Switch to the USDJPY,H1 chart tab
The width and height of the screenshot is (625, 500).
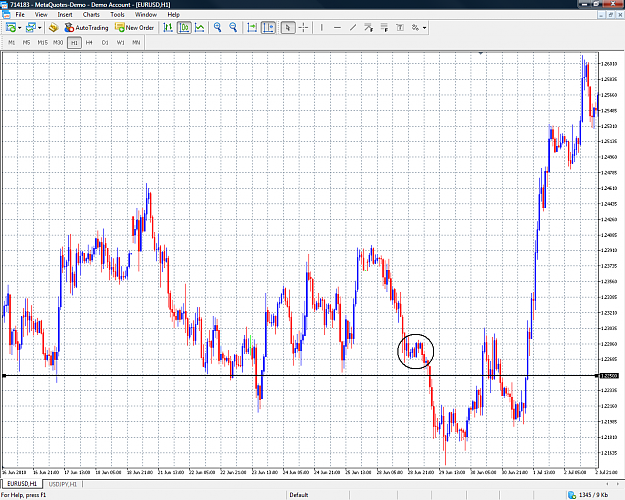point(63,484)
